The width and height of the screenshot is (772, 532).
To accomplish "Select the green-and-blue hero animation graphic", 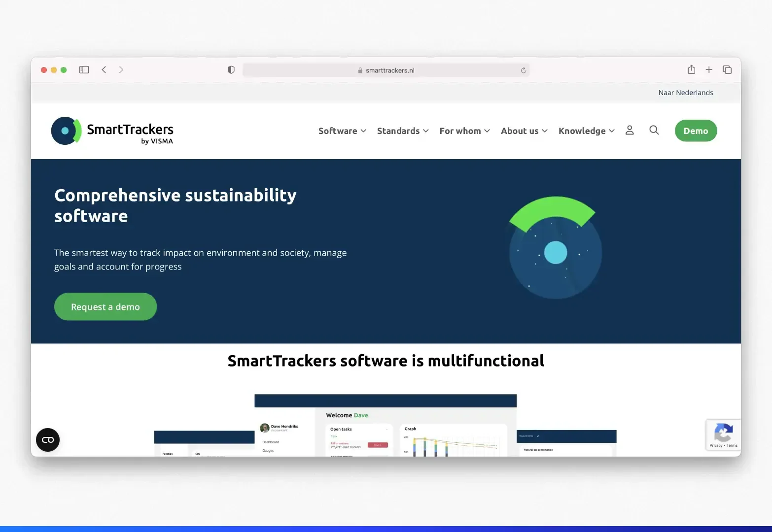I will 555,248.
